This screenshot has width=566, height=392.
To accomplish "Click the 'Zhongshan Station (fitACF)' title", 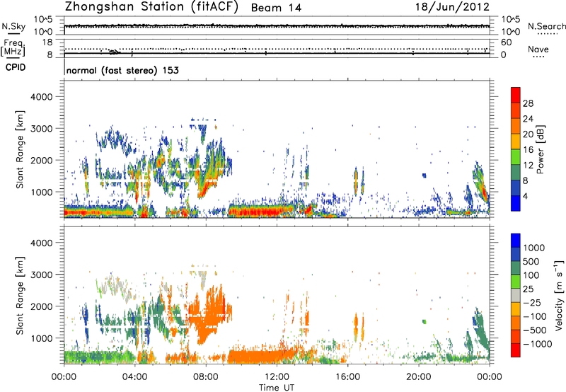I will 151,7.
